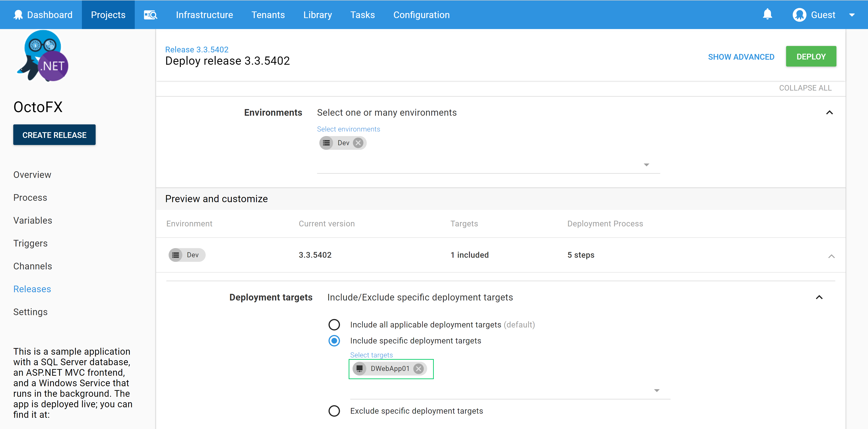Open Releases in project sidebar
This screenshot has width=868, height=429.
click(32, 289)
